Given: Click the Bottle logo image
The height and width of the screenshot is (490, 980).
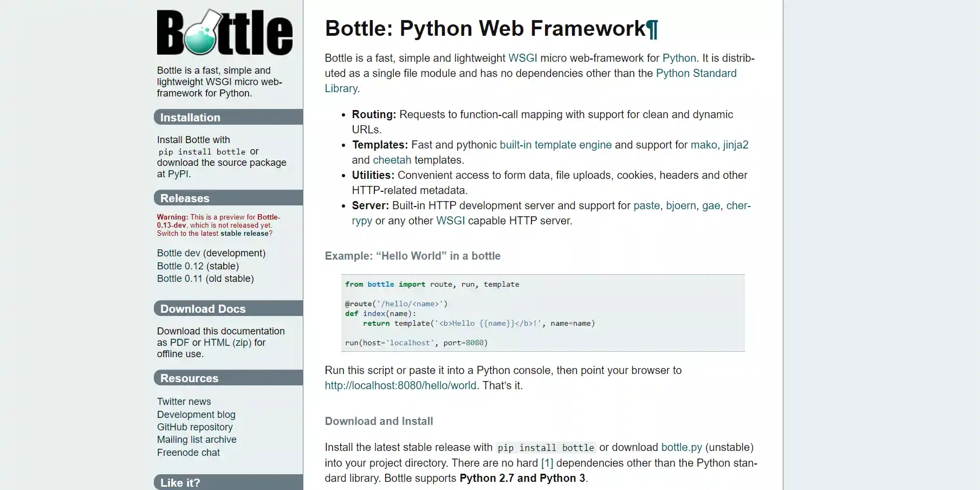Looking at the screenshot, I should click(225, 32).
